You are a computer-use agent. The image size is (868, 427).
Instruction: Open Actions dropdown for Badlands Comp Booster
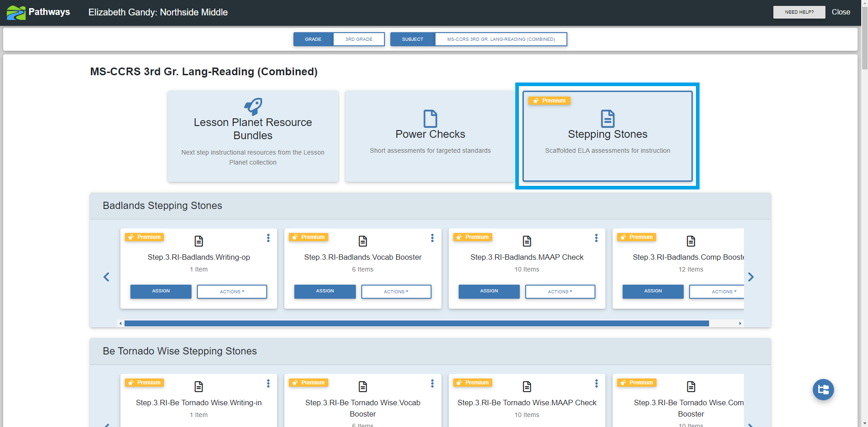tap(717, 291)
